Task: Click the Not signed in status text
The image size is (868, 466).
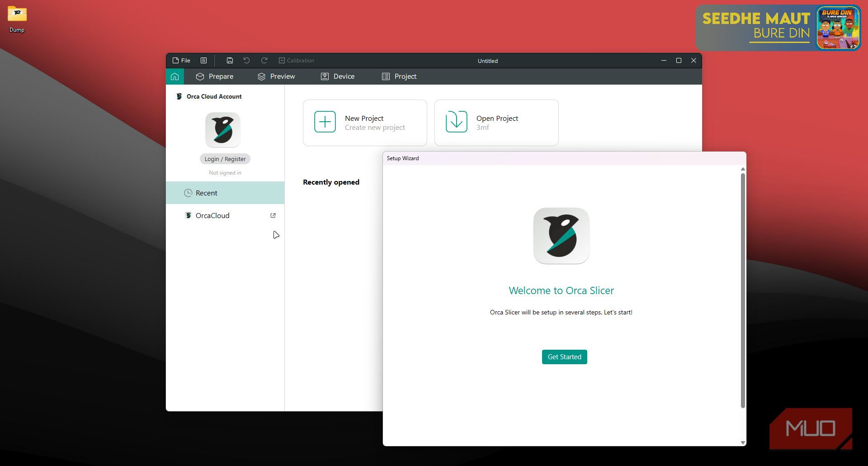Action: 225,173
